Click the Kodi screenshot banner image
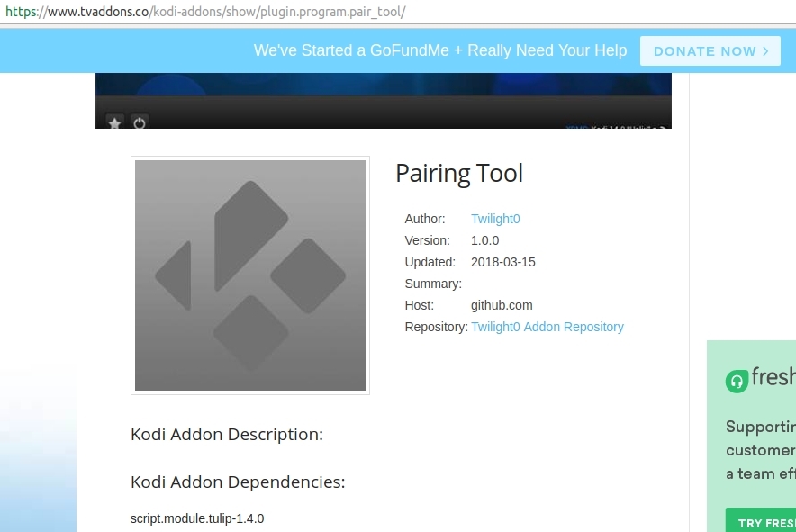The image size is (796, 532). point(384,101)
